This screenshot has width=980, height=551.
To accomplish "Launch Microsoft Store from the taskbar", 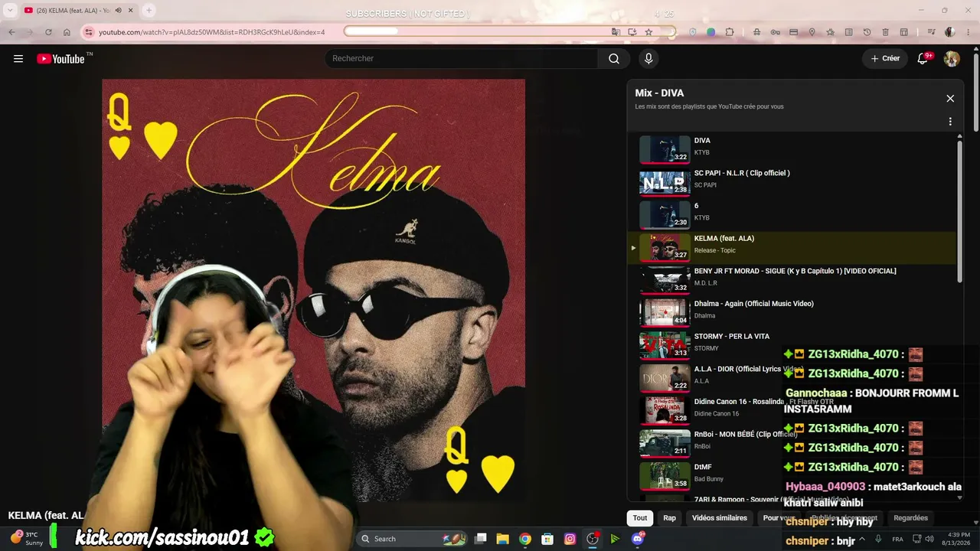I will [x=547, y=539].
